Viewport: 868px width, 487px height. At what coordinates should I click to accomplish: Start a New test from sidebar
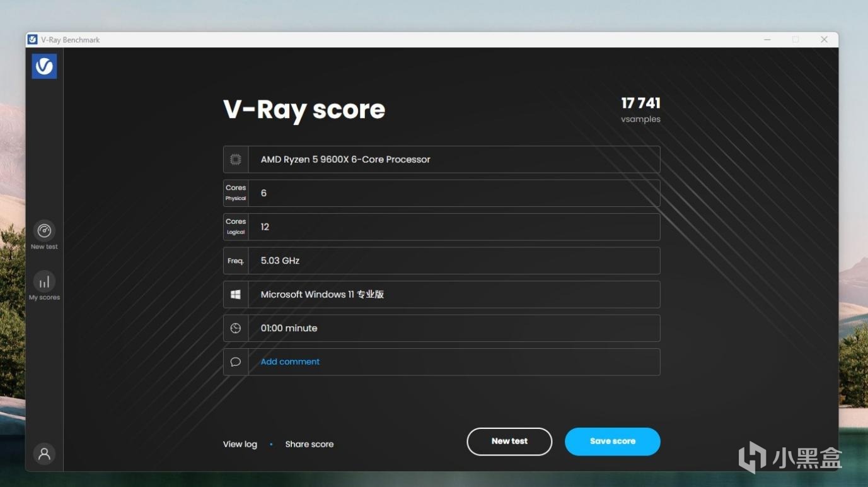click(44, 235)
